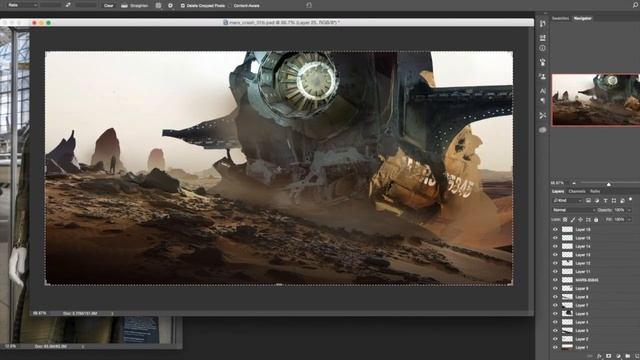Viewport: 640px width, 360px height.
Task: Create new adjustment layer icon
Action: click(618, 356)
